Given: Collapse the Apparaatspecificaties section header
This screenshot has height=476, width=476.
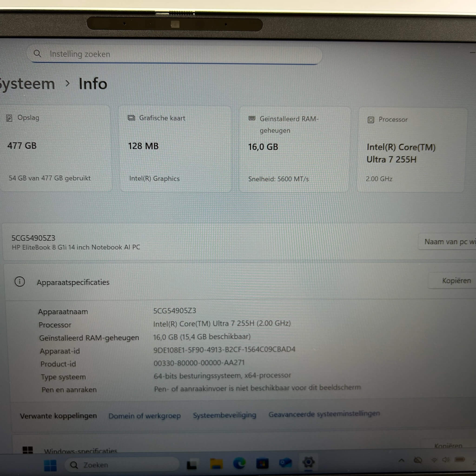Looking at the screenshot, I should tap(73, 282).
